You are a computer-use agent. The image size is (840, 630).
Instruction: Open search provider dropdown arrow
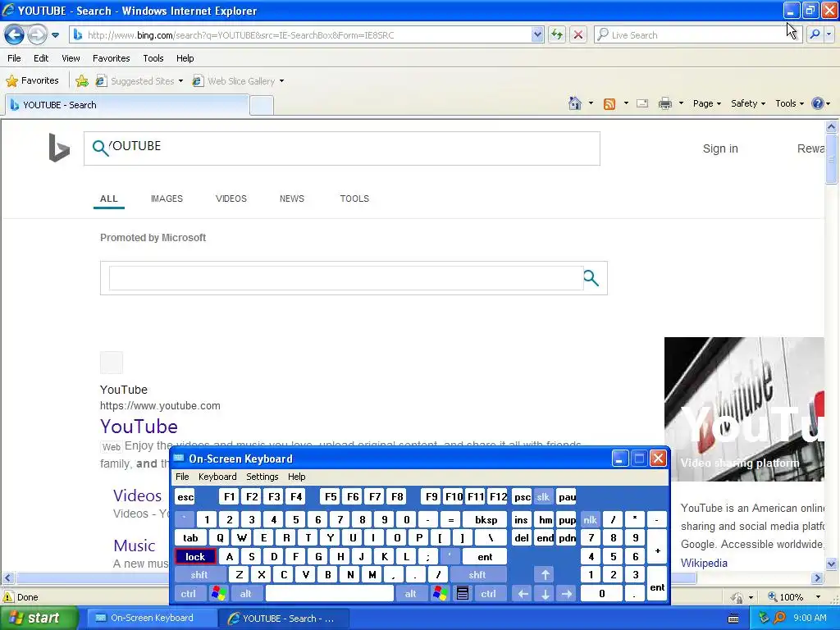pos(829,34)
